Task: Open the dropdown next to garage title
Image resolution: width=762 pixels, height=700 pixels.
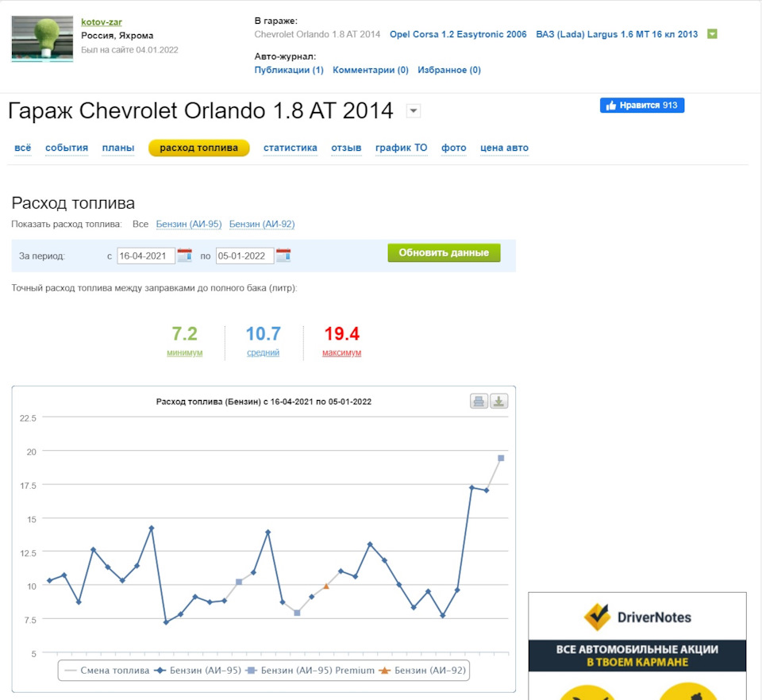Action: (413, 111)
